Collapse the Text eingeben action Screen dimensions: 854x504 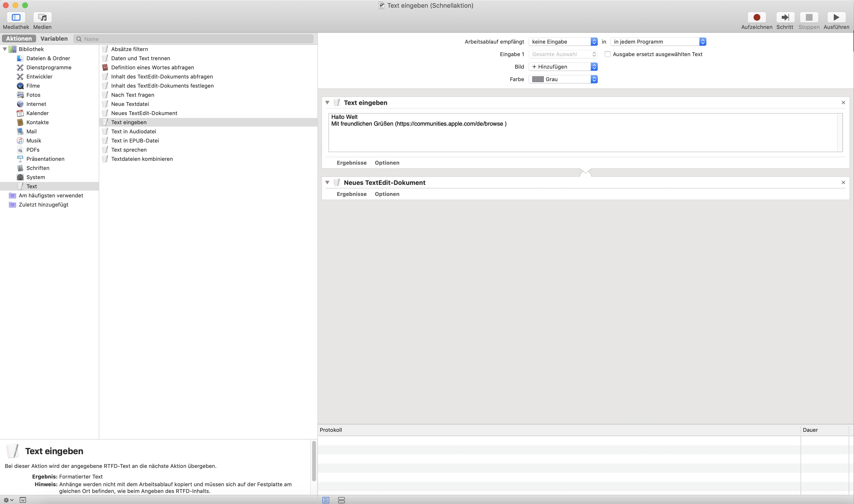pyautogui.click(x=327, y=103)
